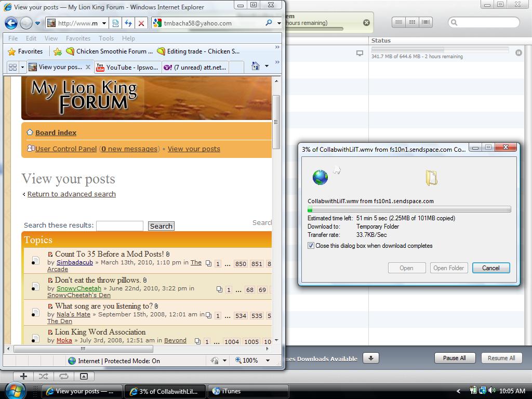The height and width of the screenshot is (399, 532).
Task: Click the Refresh page icon
Action: (128, 23)
